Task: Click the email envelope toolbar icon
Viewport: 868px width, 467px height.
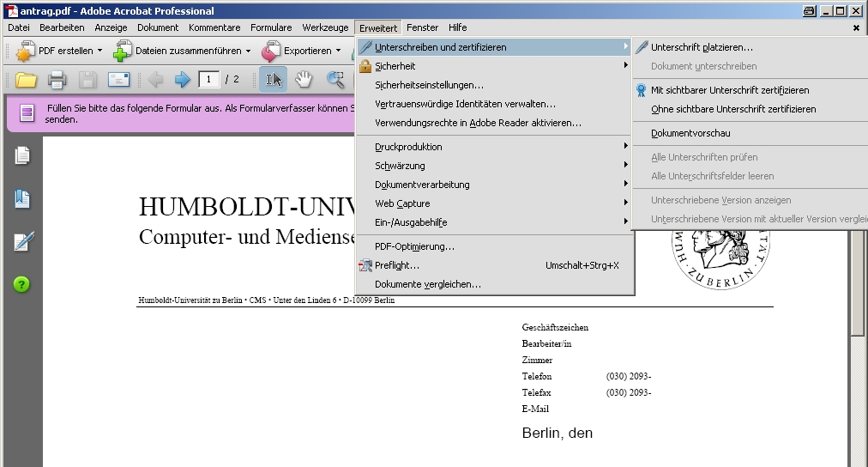Action: click(x=118, y=81)
